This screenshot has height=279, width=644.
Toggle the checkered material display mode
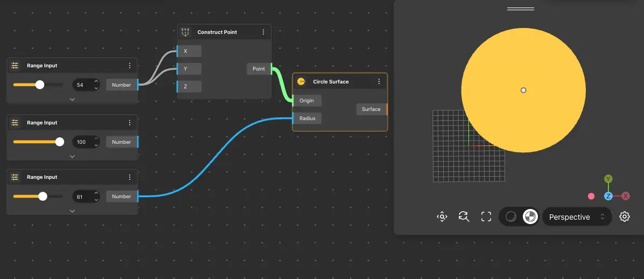pos(530,217)
